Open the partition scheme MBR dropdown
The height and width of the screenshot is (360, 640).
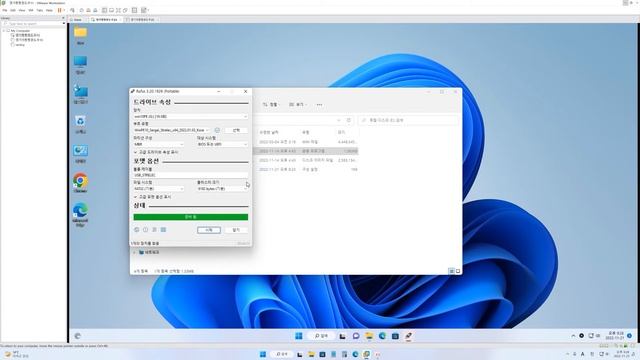tap(158, 144)
